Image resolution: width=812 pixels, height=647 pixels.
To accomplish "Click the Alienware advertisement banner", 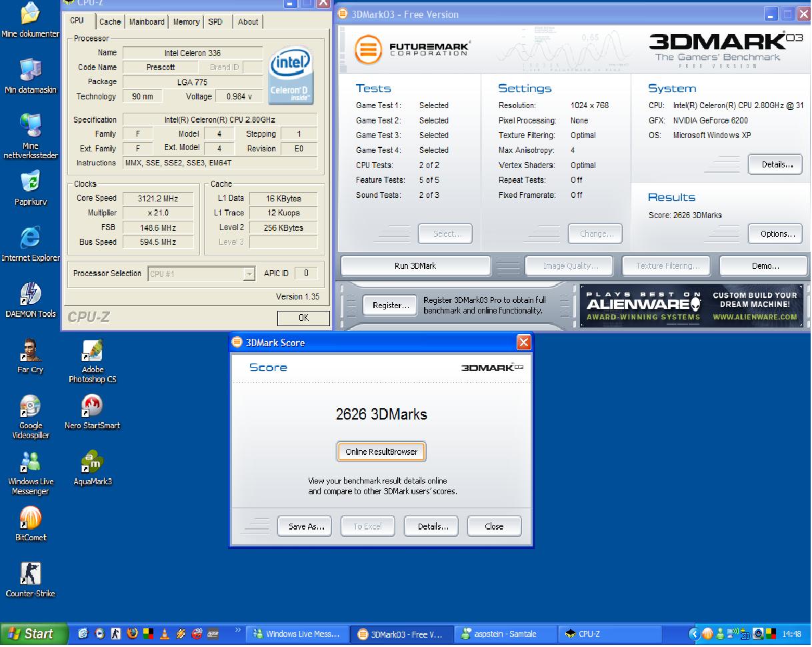I will tap(692, 305).
